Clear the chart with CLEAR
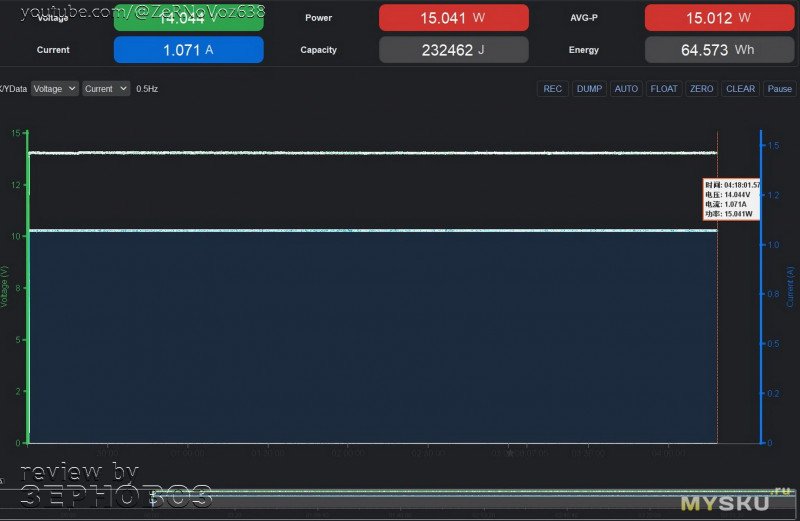Image resolution: width=800 pixels, height=521 pixels. [740, 89]
